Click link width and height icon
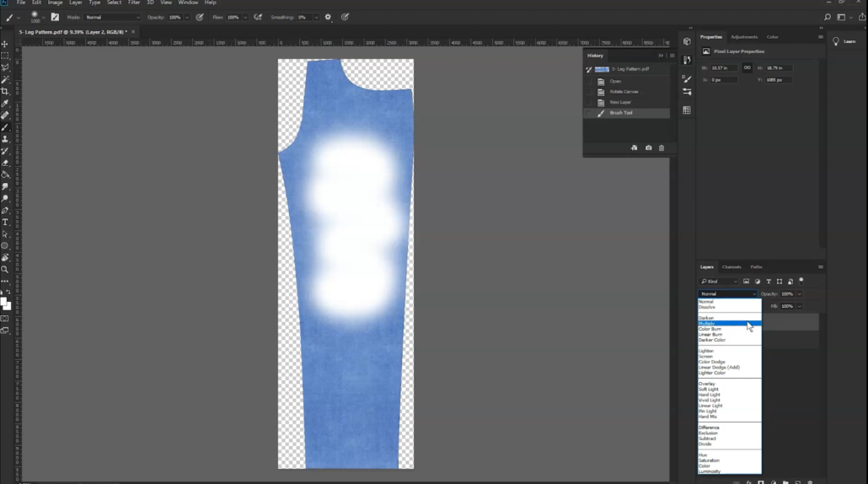868x484 pixels. pos(747,68)
